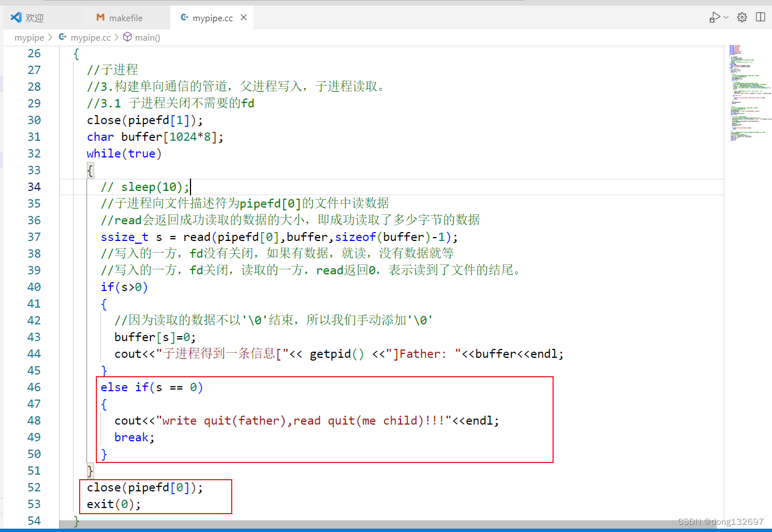This screenshot has height=532, width=772.
Task: Click the cout line with getpid()
Action: [x=339, y=354]
